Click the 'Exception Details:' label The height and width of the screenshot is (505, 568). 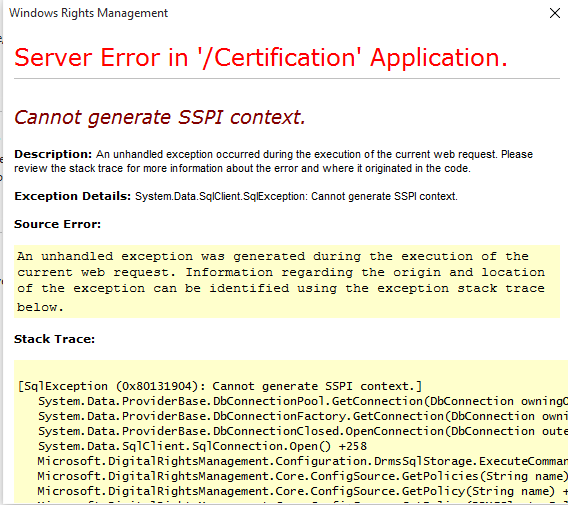click(x=72, y=196)
